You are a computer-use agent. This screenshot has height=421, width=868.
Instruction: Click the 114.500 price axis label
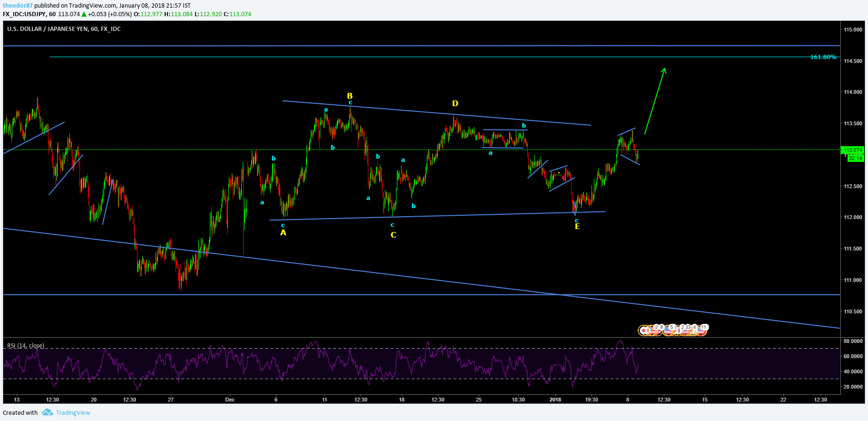[853, 61]
